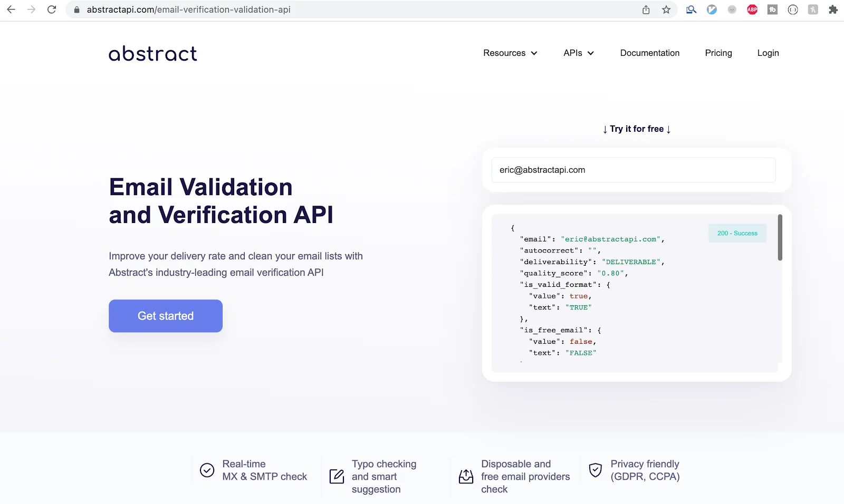Expand the Resources dropdown
Image resolution: width=844 pixels, height=504 pixels.
[510, 53]
